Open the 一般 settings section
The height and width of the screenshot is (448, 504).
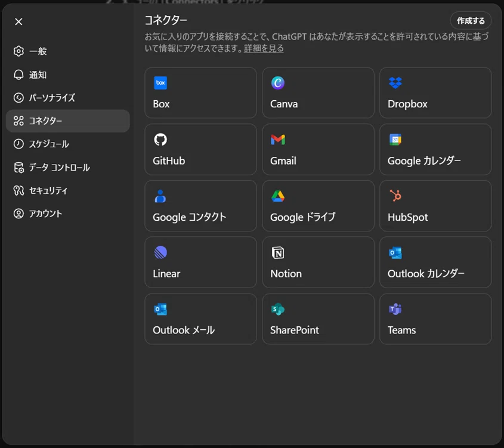pos(68,51)
